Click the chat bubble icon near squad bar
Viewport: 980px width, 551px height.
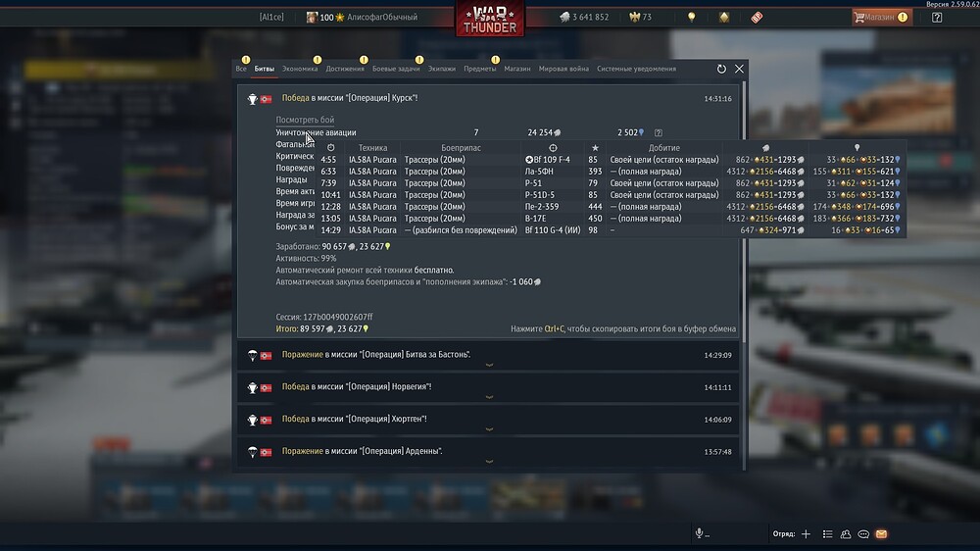coord(863,534)
